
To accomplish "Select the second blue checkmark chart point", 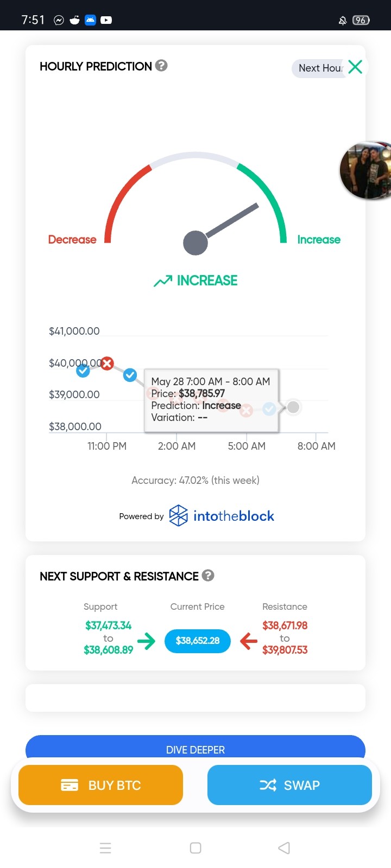I will (x=130, y=375).
